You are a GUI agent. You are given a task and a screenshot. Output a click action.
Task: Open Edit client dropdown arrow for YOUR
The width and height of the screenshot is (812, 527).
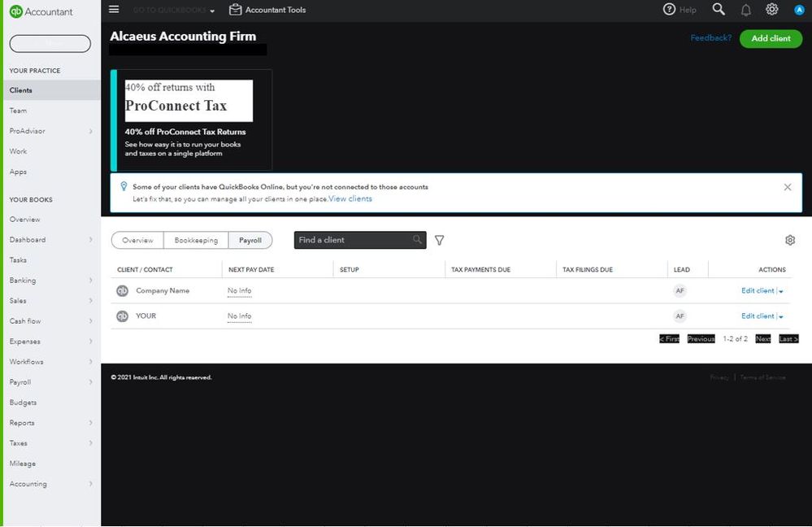781,316
